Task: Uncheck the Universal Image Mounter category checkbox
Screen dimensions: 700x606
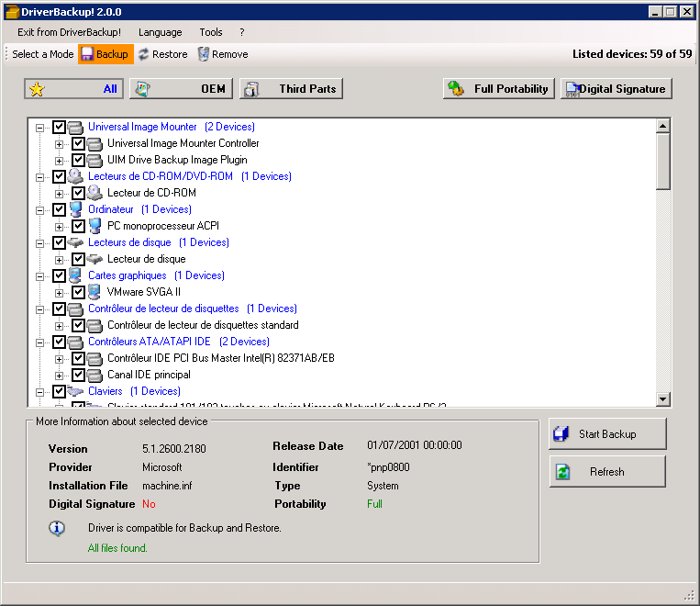Action: tap(59, 127)
